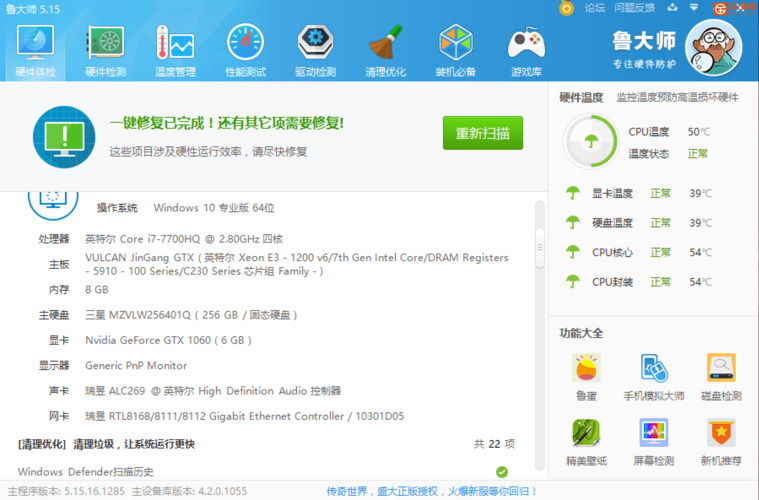
Task: Click the 显卡温度 umbrella icon
Action: [x=573, y=193]
